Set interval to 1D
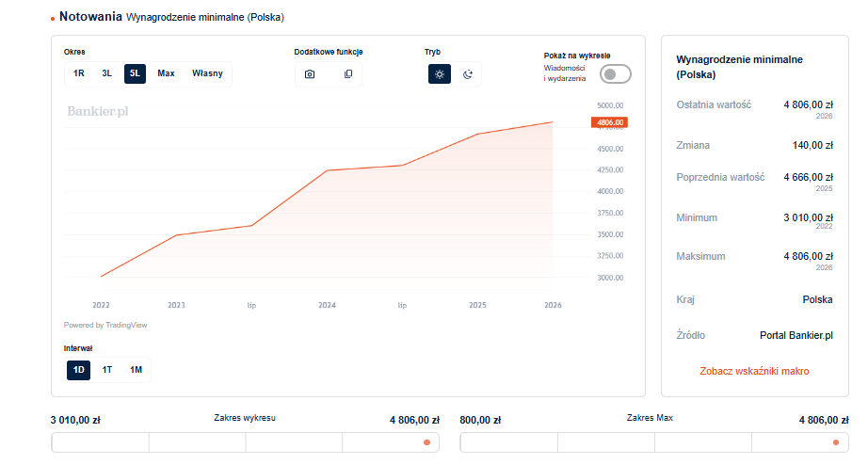Viewport: 868px width, 465px height. tap(78, 370)
